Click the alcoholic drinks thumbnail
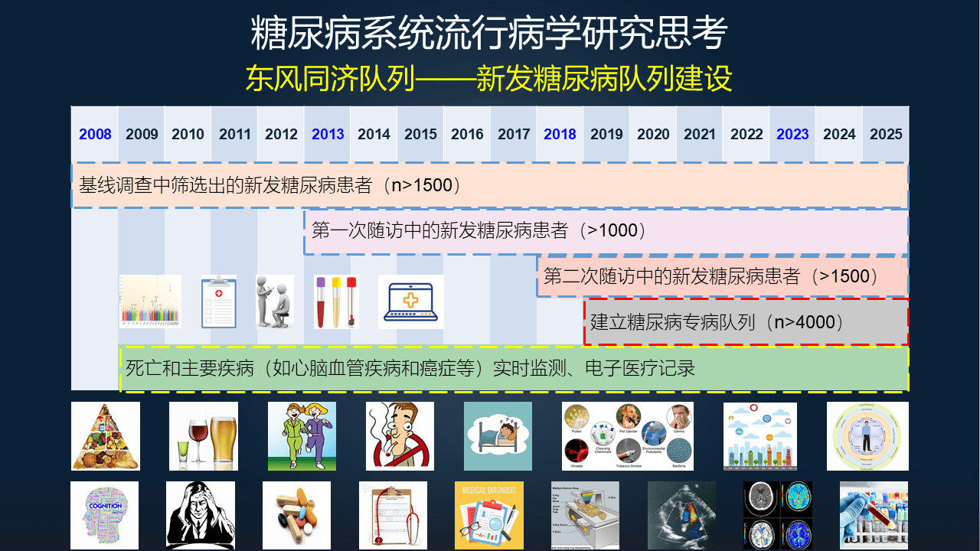The height and width of the screenshot is (551, 980). [202, 435]
